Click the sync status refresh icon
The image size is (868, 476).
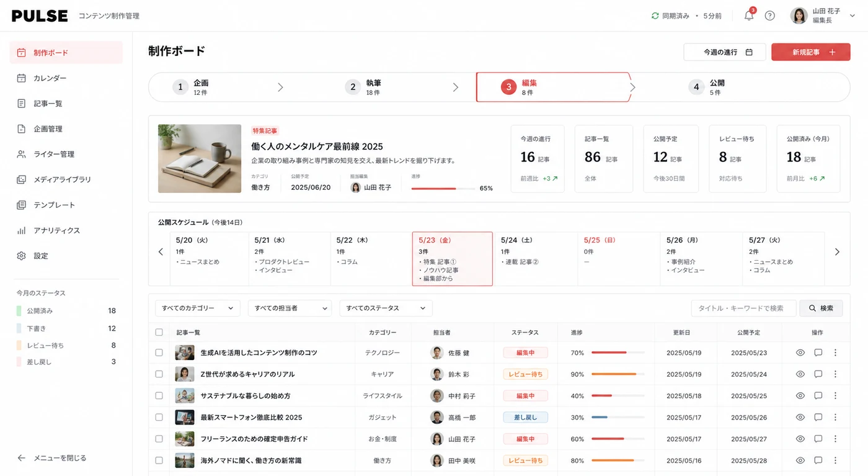tap(655, 16)
